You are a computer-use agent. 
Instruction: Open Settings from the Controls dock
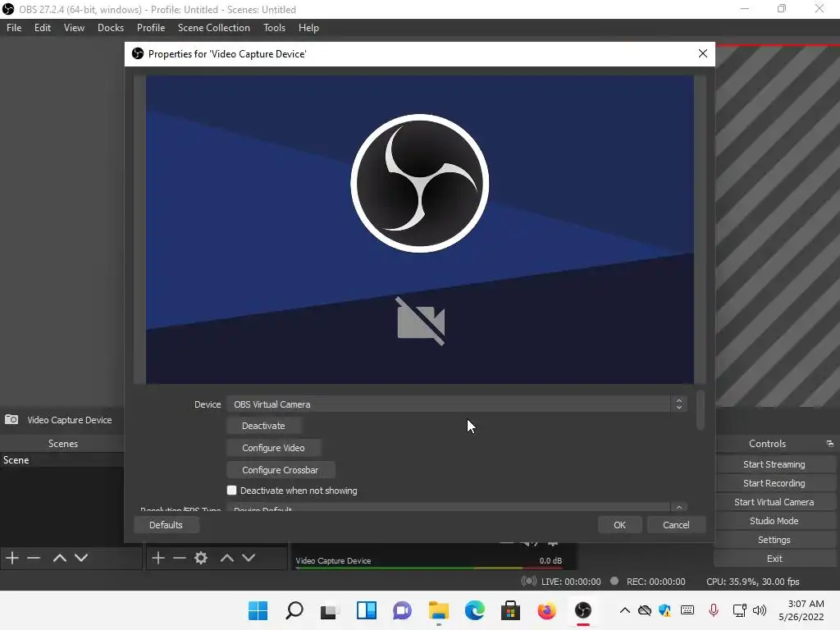coord(774,540)
